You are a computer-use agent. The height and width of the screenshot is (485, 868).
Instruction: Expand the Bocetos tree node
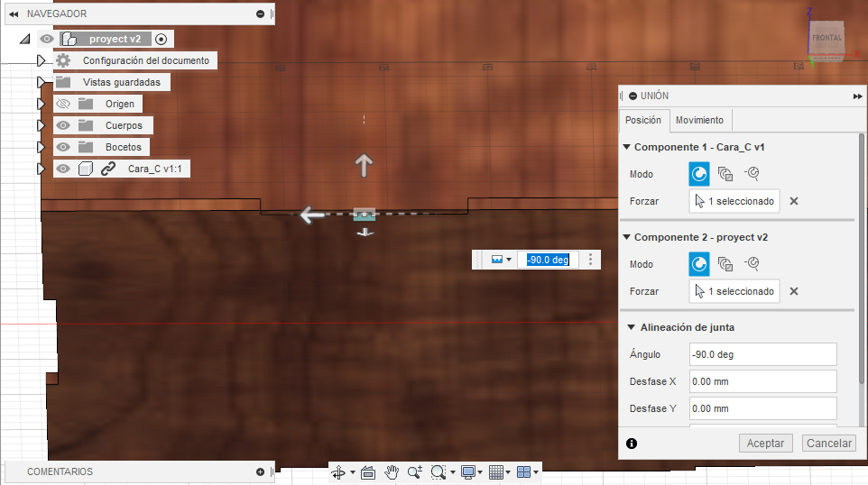tap(41, 147)
